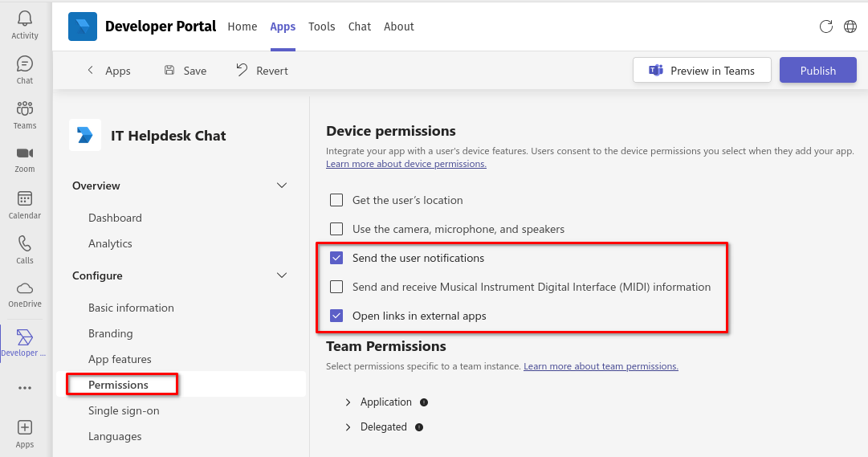Collapse the Overview section chevron
Screen dimensions: 868x457
(282, 186)
